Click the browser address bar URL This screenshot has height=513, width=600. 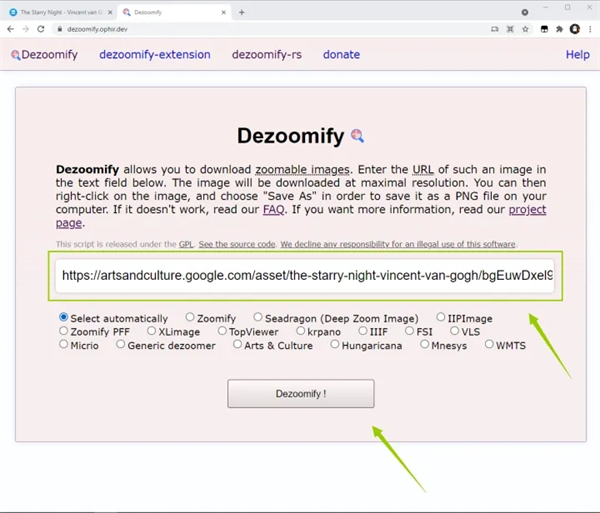tap(97, 29)
